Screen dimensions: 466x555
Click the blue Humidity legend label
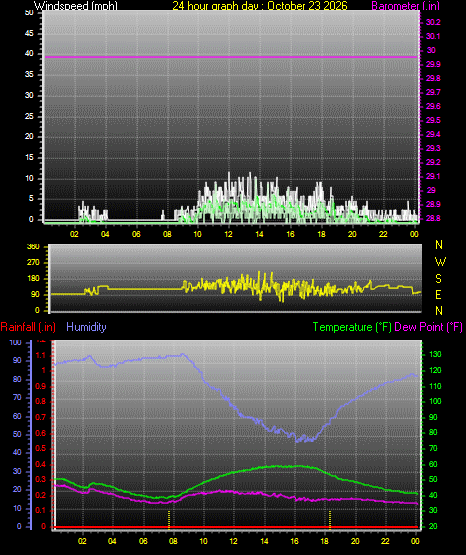point(86,327)
